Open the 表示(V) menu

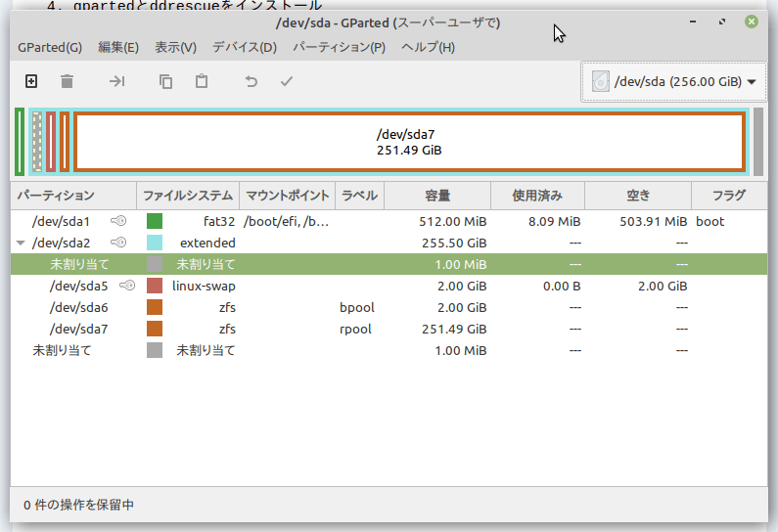(x=175, y=48)
